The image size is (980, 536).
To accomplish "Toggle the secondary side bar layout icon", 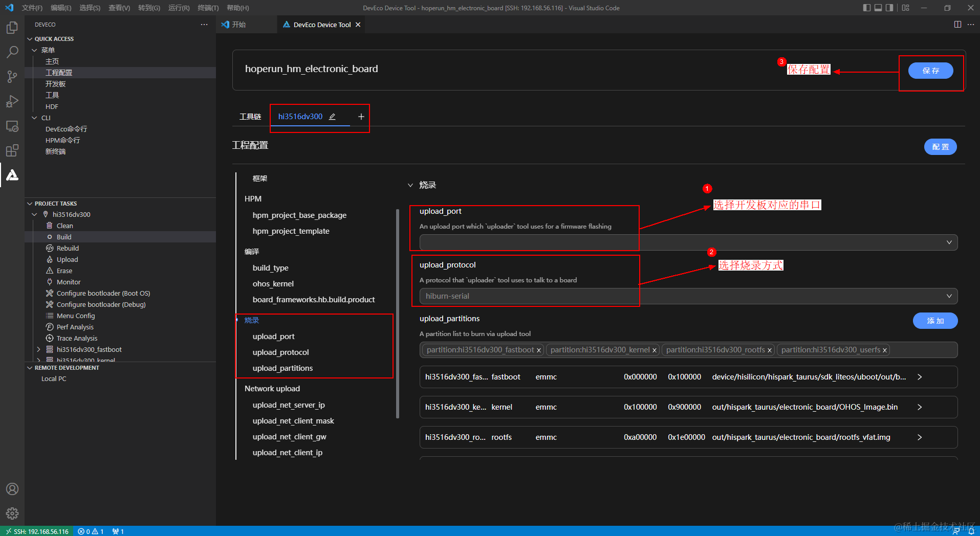I will [x=889, y=8].
